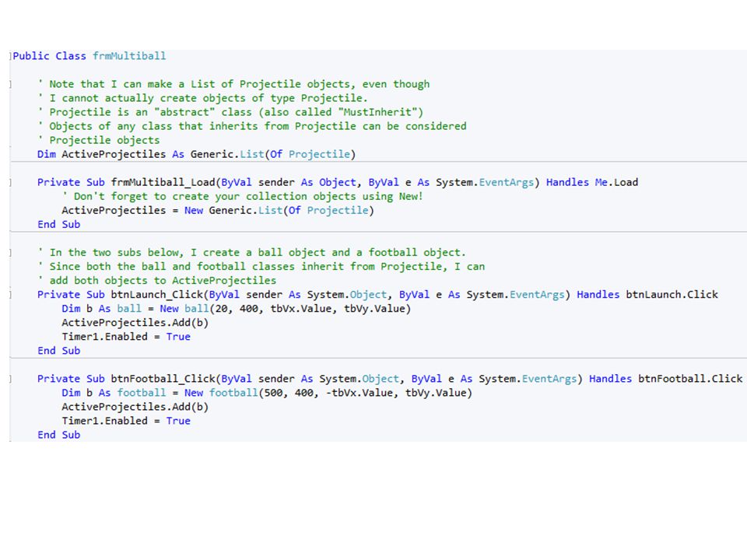The width and height of the screenshot is (747, 560).
Task: Click the btnLaunch_Click method name
Action: point(156,295)
